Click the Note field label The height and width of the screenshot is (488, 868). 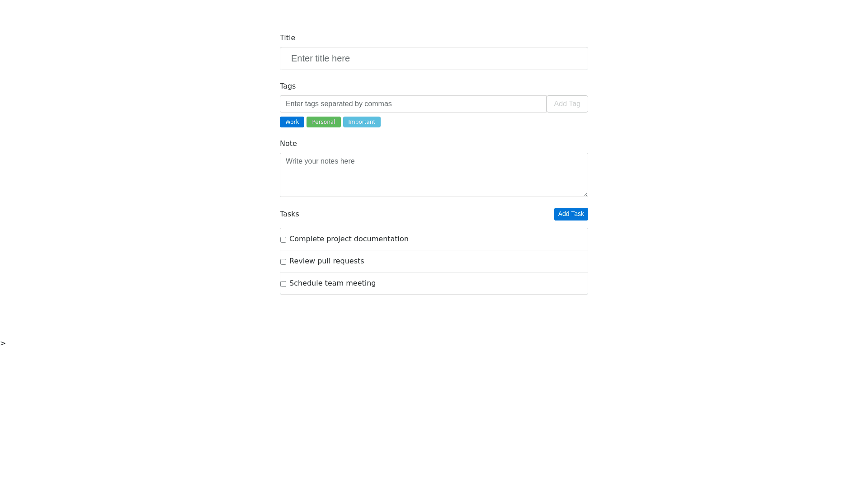tap(288, 144)
